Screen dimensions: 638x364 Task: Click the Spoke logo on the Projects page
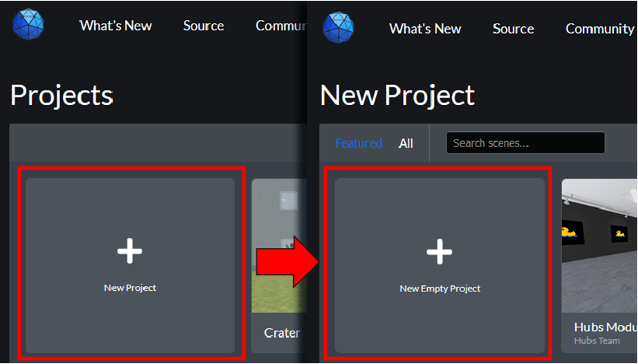(28, 25)
